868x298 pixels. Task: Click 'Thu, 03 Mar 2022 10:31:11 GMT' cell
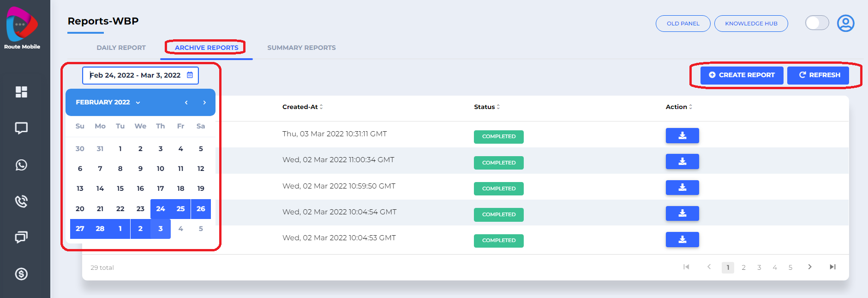point(335,134)
